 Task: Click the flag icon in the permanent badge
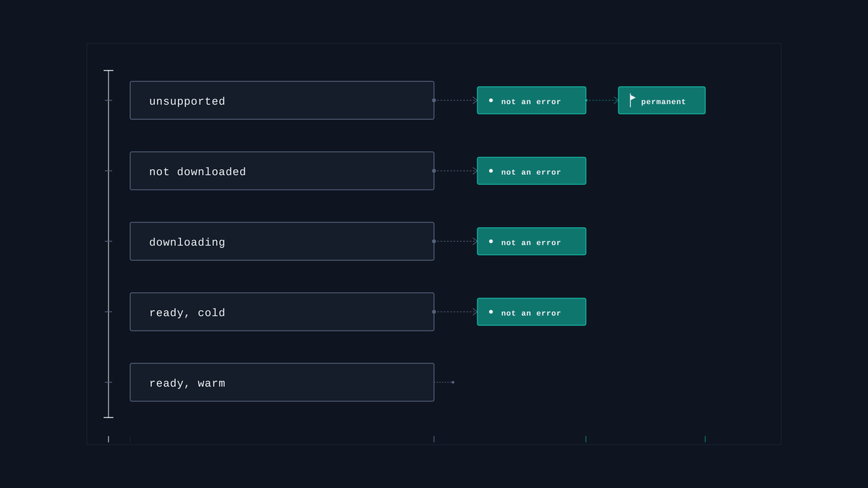pos(633,100)
